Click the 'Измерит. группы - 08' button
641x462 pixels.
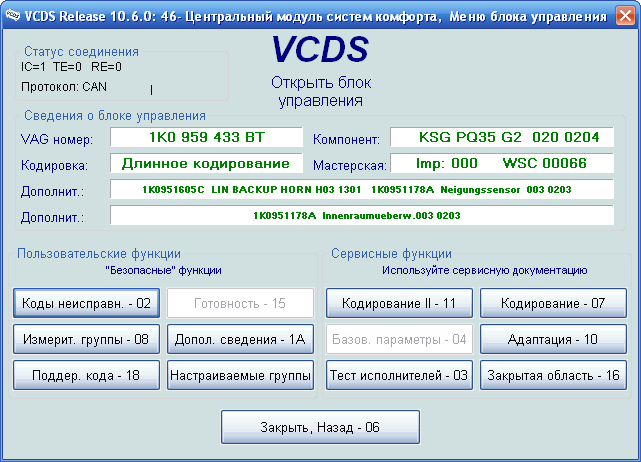pos(86,339)
